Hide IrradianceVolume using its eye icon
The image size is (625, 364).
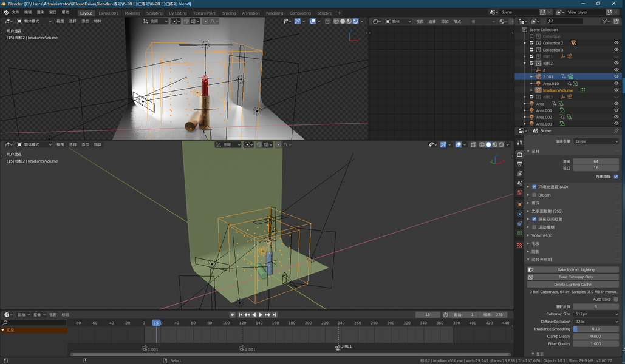616,90
